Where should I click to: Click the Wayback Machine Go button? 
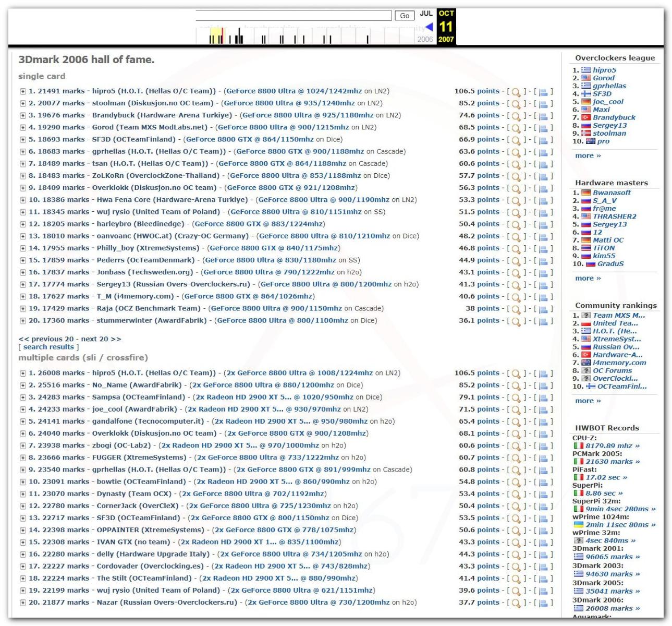pyautogui.click(x=405, y=16)
